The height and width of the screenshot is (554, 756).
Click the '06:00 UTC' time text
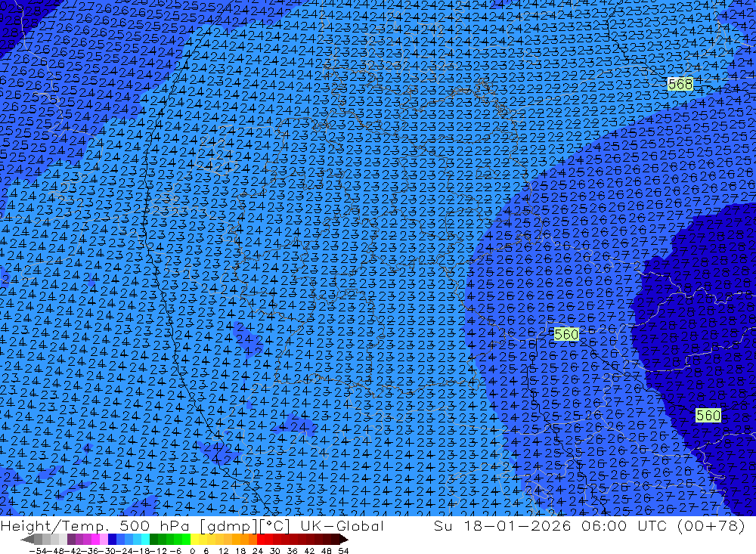[622, 526]
